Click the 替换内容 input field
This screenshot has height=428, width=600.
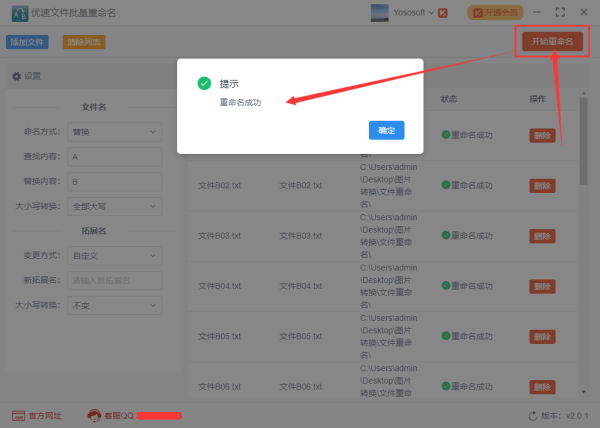point(115,182)
